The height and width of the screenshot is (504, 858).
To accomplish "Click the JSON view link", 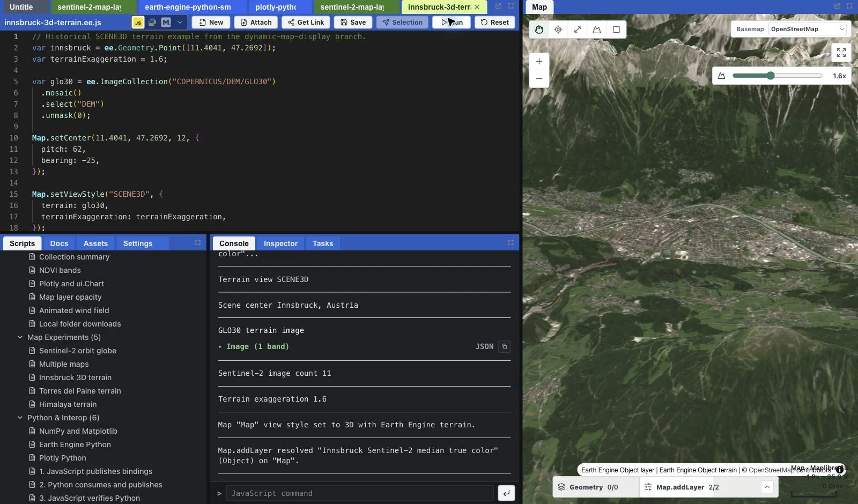I will [484, 346].
